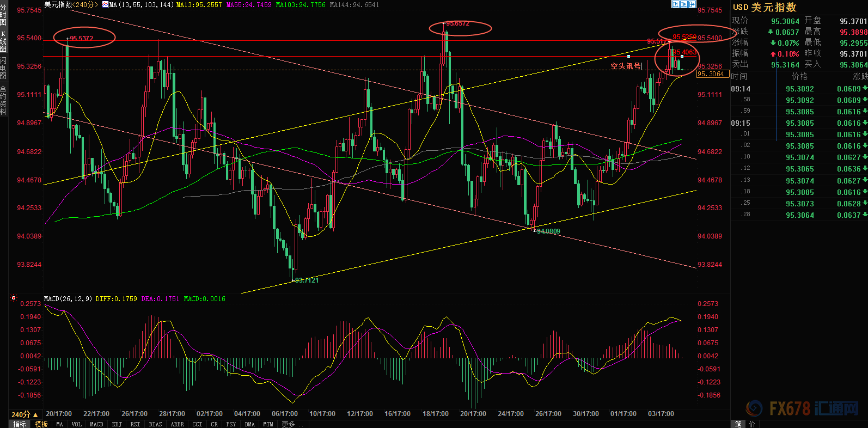The height and width of the screenshot is (428, 868).
Task: Apply the DMA indicator
Action: 249,424
